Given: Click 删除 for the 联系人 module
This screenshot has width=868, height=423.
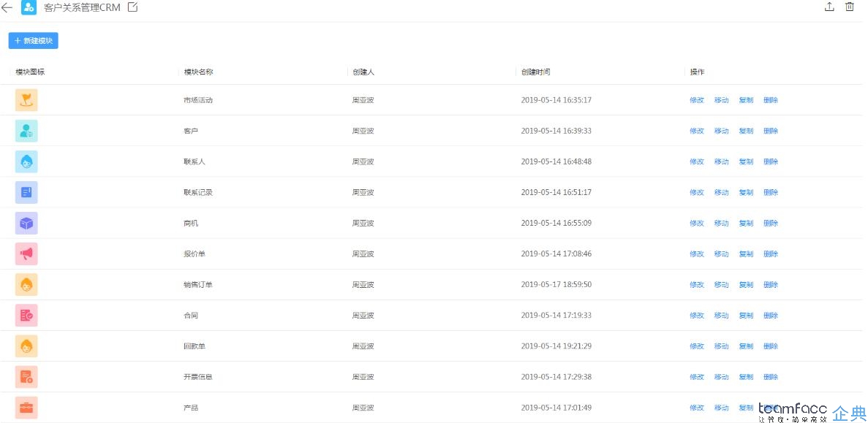Looking at the screenshot, I should [x=771, y=162].
